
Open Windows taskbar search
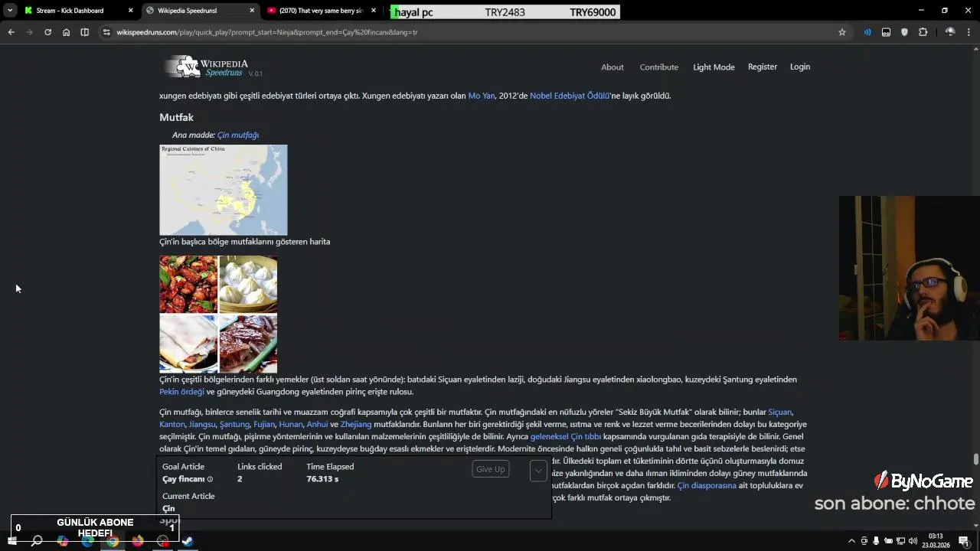37,541
